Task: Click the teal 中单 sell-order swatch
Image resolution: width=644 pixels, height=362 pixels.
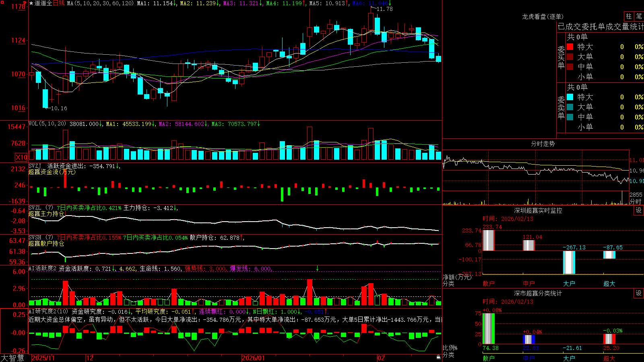Action: tap(570, 117)
